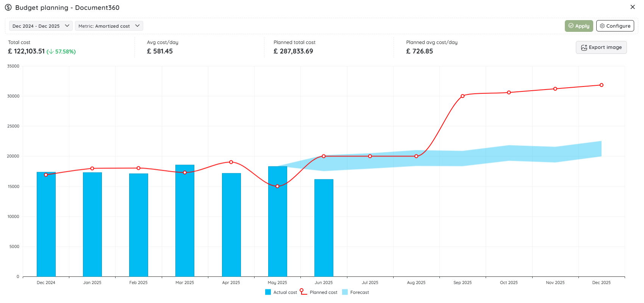Screen dimensions: 644x303
Task: Click the Jun 2025 actual cost bar
Action: coord(324,228)
